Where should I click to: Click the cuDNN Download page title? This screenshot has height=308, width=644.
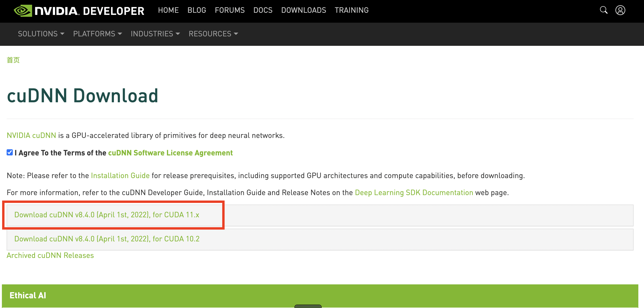(x=83, y=96)
